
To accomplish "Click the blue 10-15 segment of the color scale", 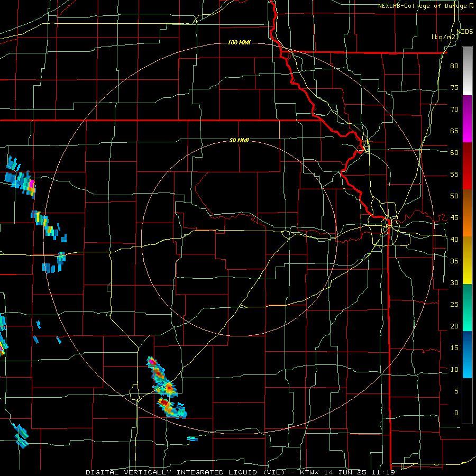I will click(x=467, y=354).
